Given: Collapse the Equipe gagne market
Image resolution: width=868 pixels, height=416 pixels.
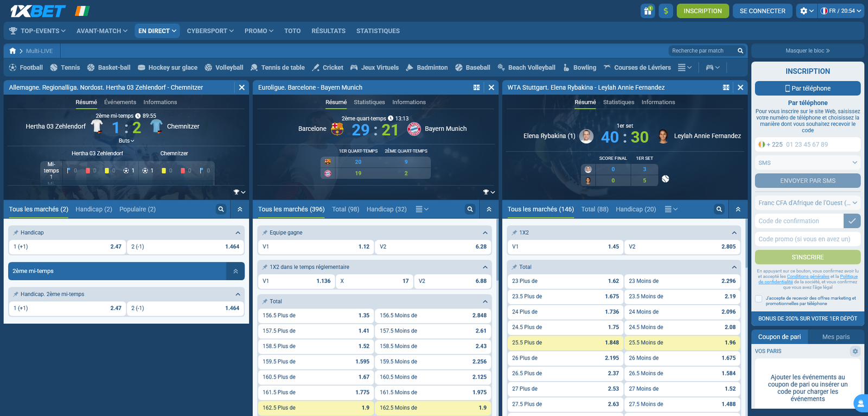Looking at the screenshot, I should coord(485,232).
